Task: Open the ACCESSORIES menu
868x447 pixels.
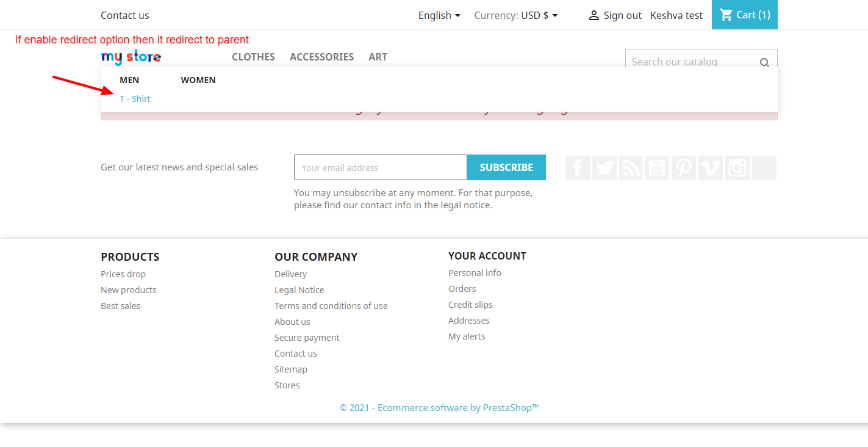Action: point(321,57)
